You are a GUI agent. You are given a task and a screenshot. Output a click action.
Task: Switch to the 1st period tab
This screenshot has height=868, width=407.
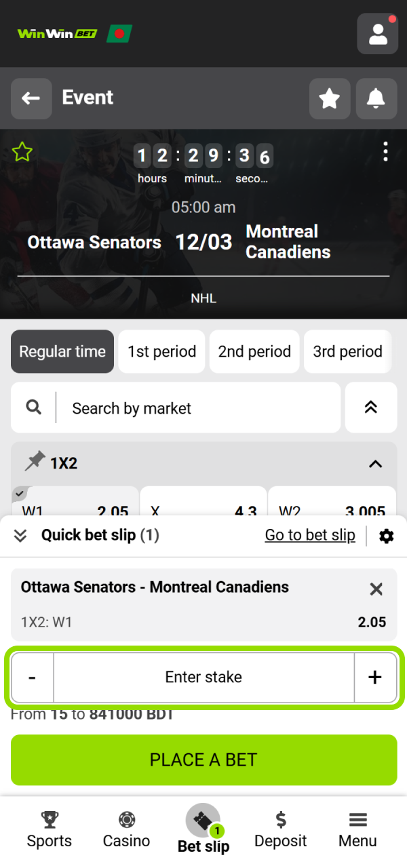(x=161, y=351)
